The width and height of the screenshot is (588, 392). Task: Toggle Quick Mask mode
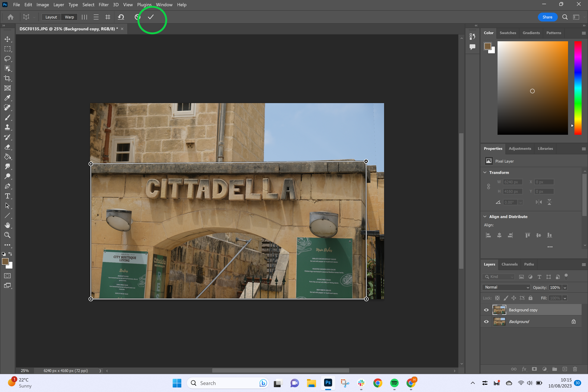pyautogui.click(x=8, y=276)
